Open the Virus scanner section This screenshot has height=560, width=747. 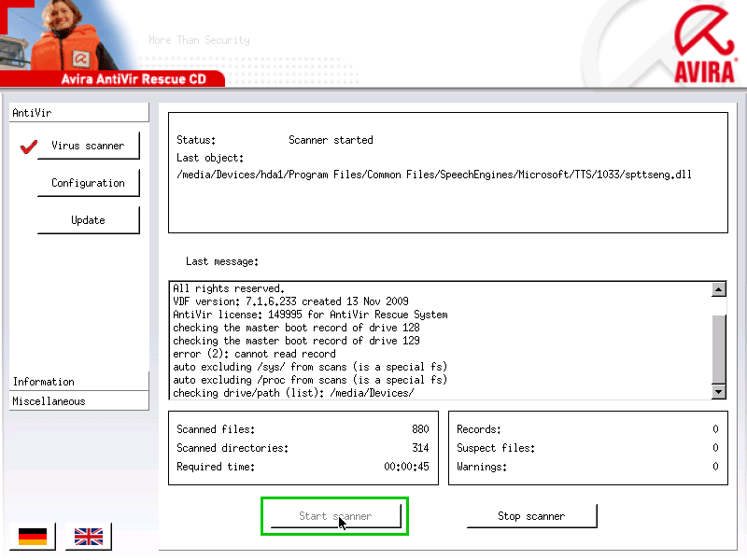pyautogui.click(x=88, y=146)
